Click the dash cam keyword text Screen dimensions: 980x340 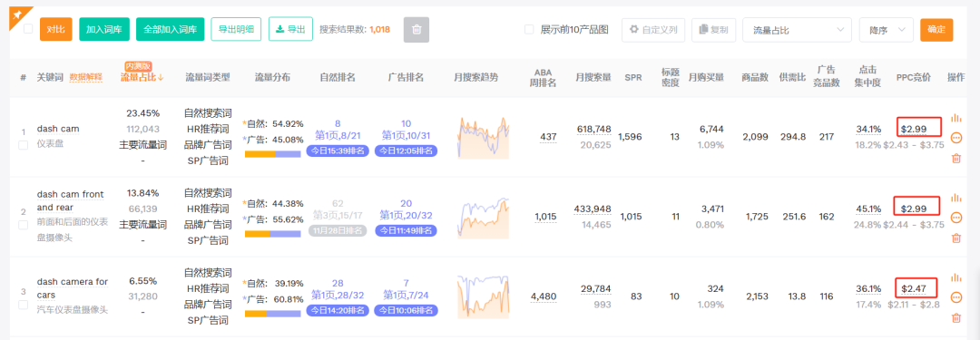[58, 129]
